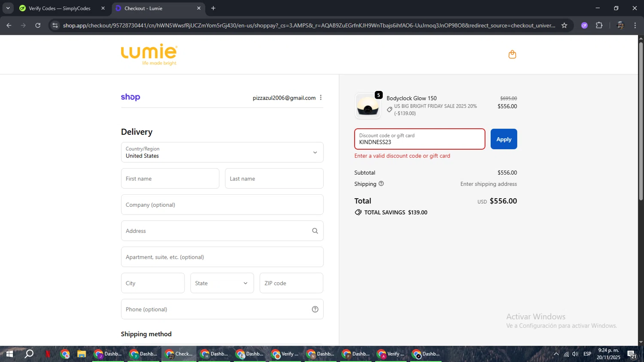Open the Chrome extensions puzzle icon

(599, 25)
